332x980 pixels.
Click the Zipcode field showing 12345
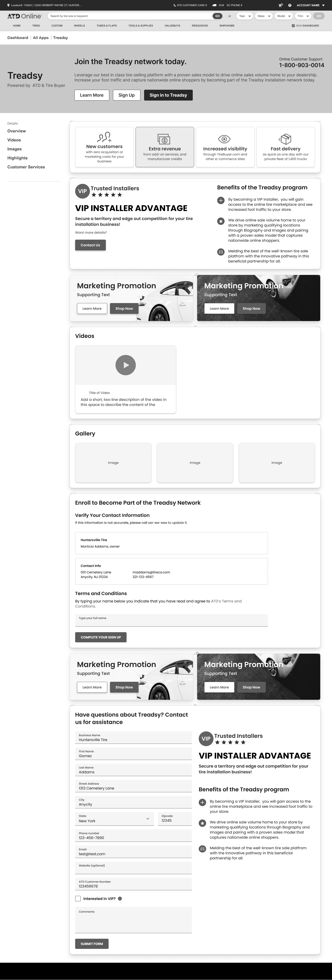tap(175, 819)
